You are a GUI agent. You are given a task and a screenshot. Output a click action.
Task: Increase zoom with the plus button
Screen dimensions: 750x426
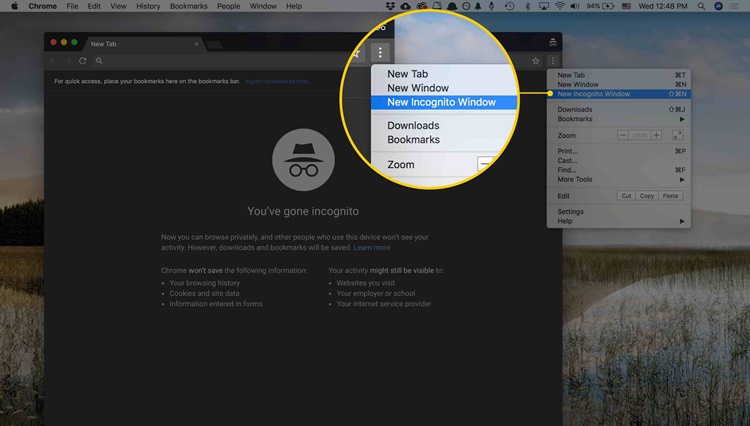(x=656, y=135)
